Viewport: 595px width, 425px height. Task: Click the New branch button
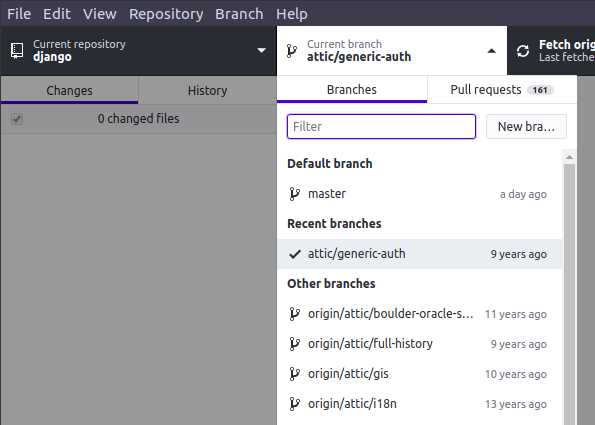(x=526, y=126)
